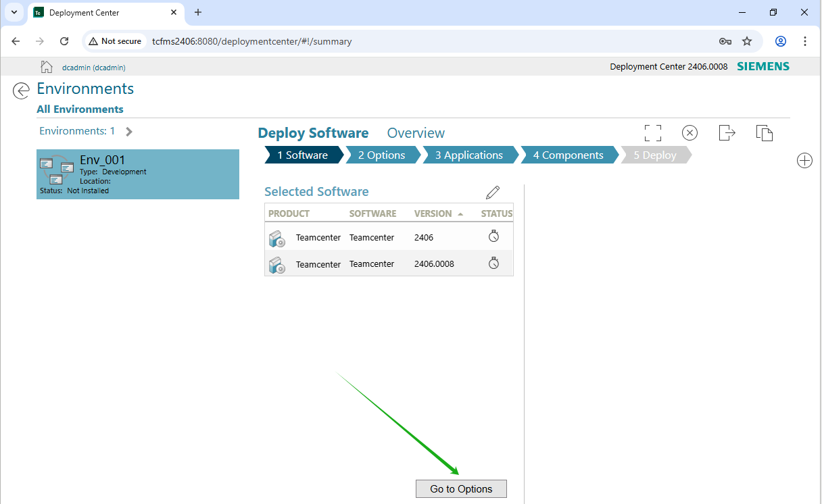Click the Not secure warning badge
The image size is (822, 504).
click(115, 41)
